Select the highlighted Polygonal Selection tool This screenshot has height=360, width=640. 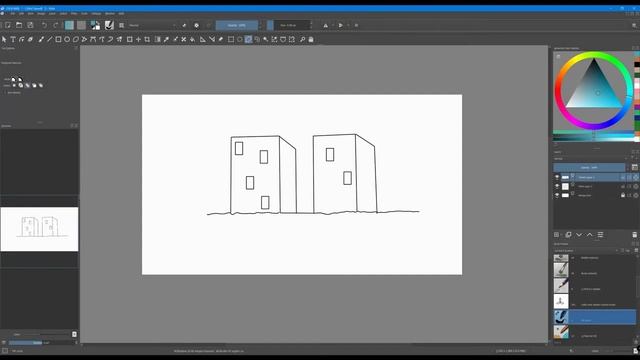click(248, 39)
